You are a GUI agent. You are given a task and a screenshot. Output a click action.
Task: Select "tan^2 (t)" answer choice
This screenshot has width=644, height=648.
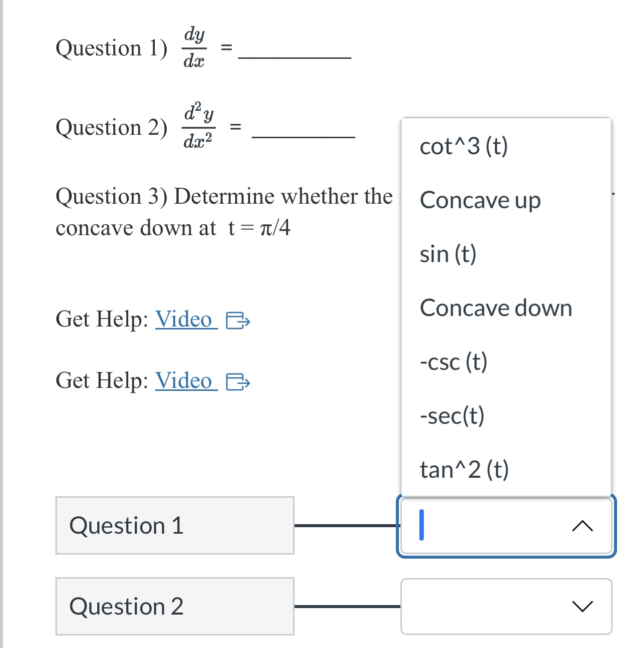pyautogui.click(x=464, y=469)
